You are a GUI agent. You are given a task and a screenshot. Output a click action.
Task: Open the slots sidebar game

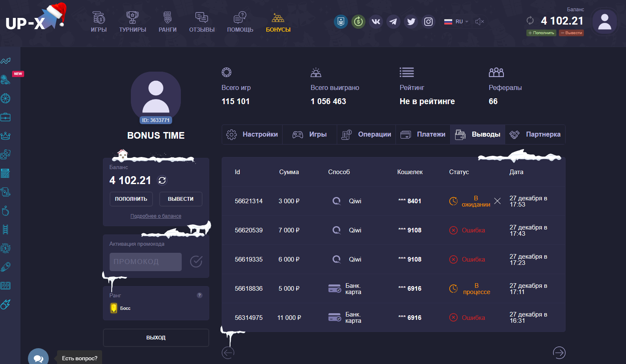(5, 286)
